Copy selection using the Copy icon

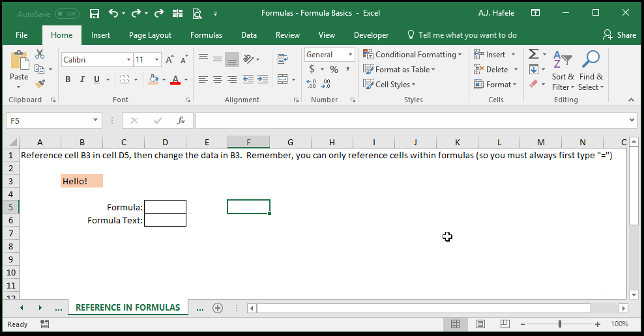click(x=40, y=69)
